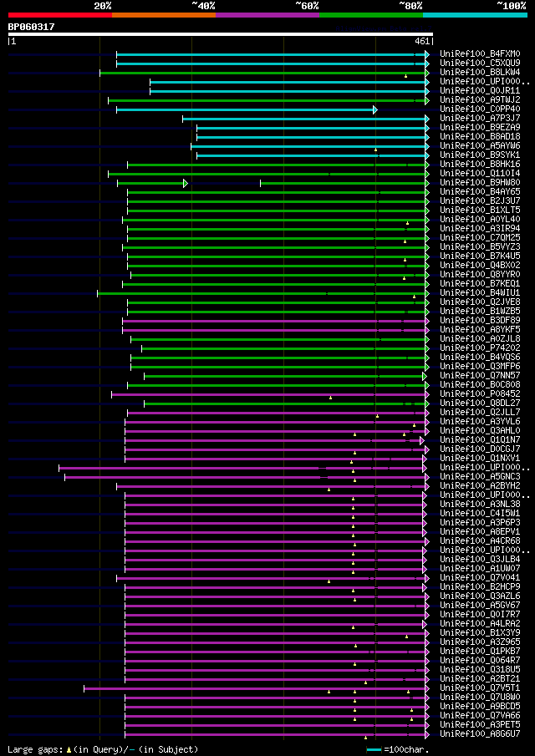Open the UniRef100_C5XQU9 hit label
The image size is (535, 756).
[480, 63]
